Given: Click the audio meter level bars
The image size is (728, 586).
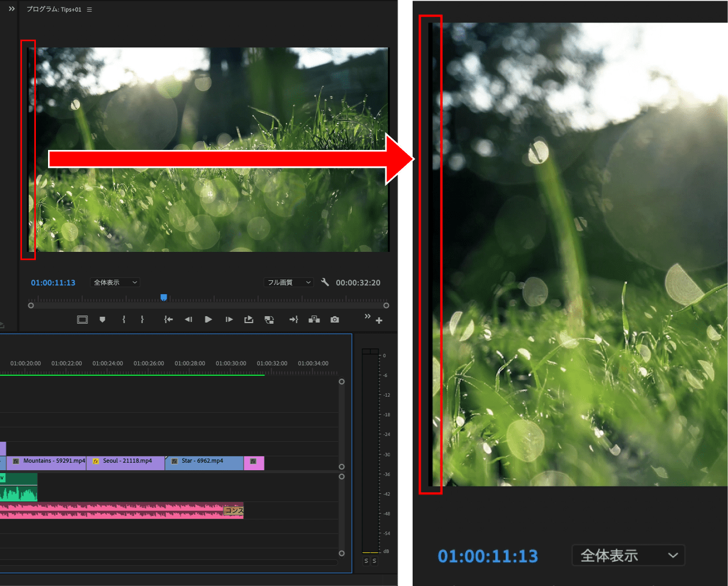Looking at the screenshot, I should tap(370, 451).
